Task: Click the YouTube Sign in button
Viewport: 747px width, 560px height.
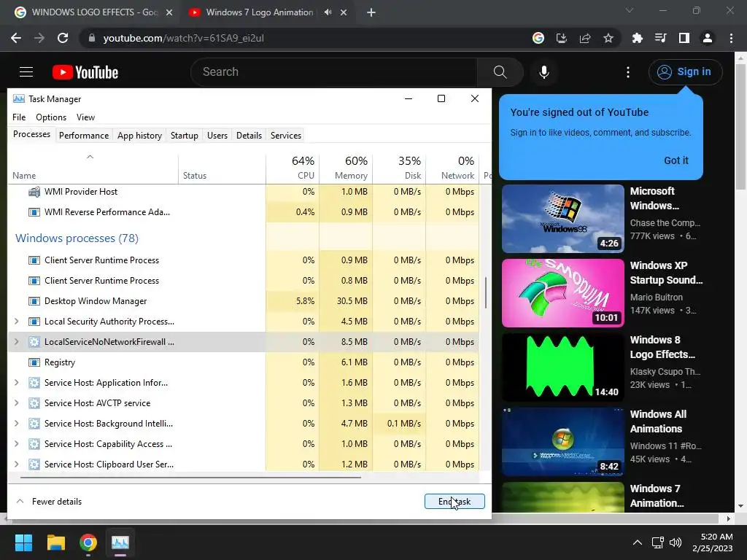Action: click(685, 72)
